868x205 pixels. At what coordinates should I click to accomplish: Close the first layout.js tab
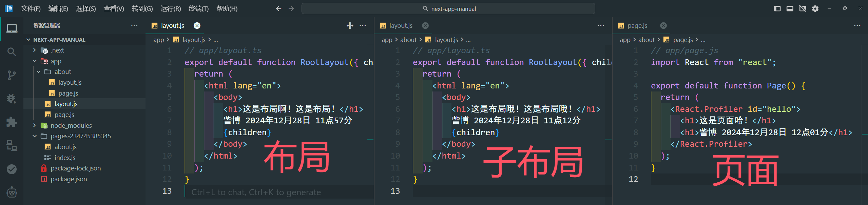pyautogui.click(x=197, y=25)
